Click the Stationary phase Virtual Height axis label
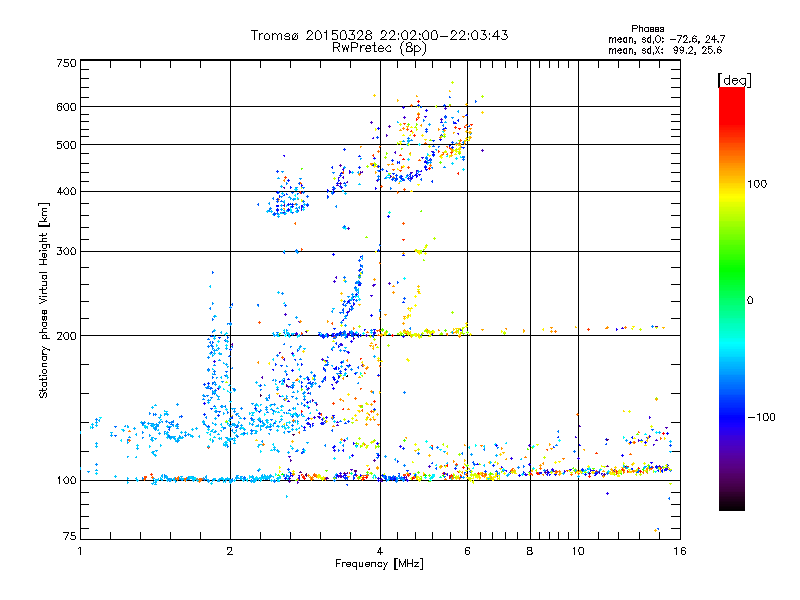This screenshot has height=600, width=800. 44,300
